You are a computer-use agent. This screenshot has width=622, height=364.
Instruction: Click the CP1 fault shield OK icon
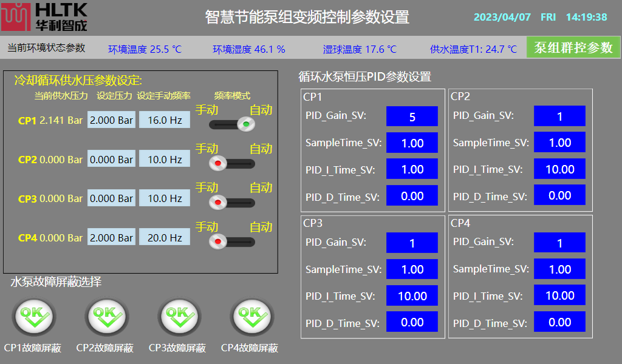(x=33, y=318)
